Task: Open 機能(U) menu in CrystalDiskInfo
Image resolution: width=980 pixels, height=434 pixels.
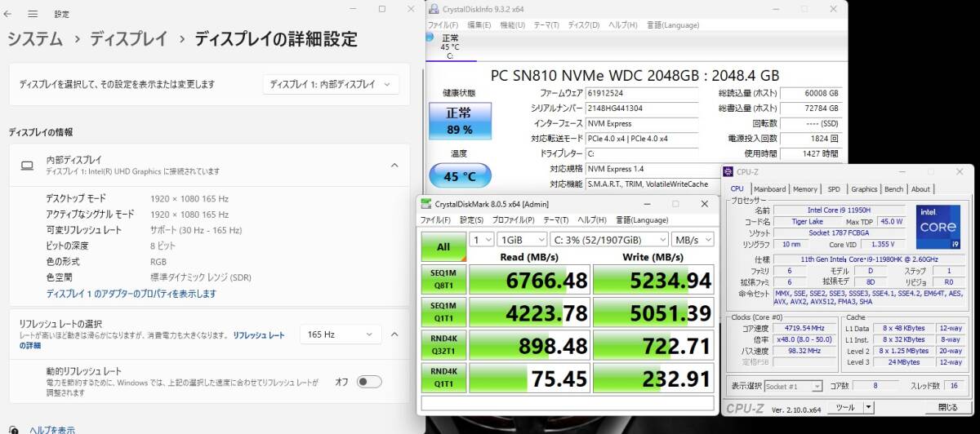Action: tap(512, 25)
